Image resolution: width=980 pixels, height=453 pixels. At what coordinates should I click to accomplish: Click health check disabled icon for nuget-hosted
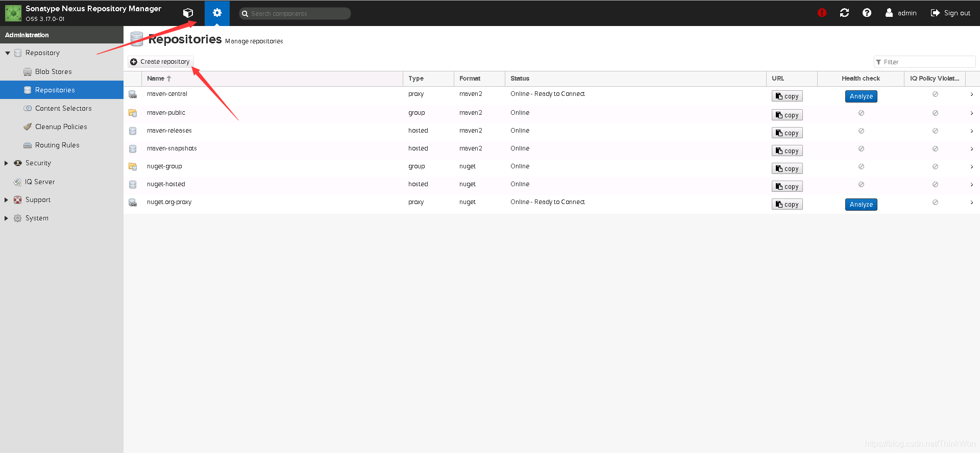point(861,184)
